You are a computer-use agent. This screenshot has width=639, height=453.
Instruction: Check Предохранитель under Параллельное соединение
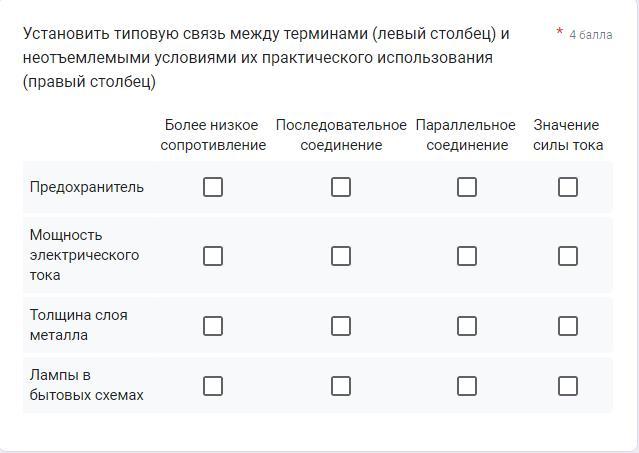coord(467,187)
